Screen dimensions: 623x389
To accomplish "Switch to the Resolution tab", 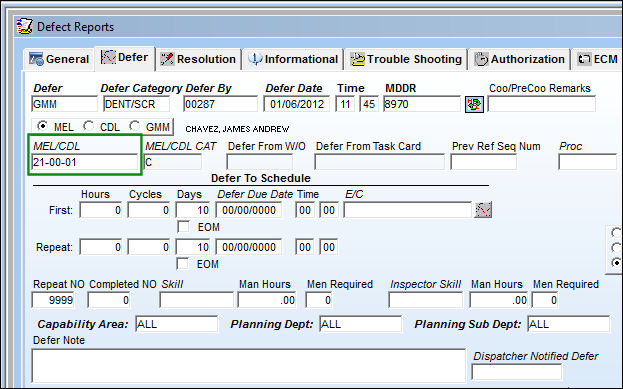I will [198, 59].
